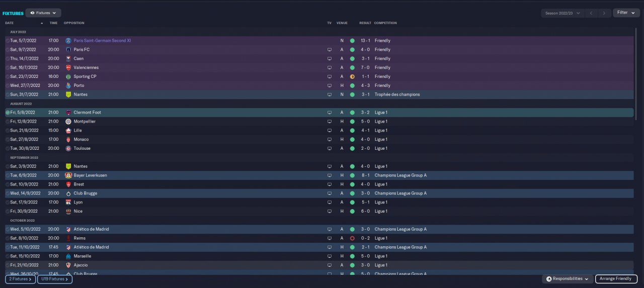Click the Monaco club badge

coord(68,139)
